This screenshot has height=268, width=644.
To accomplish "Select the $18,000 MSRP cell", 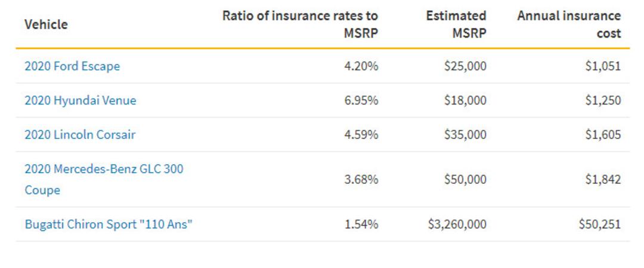I will (x=465, y=100).
